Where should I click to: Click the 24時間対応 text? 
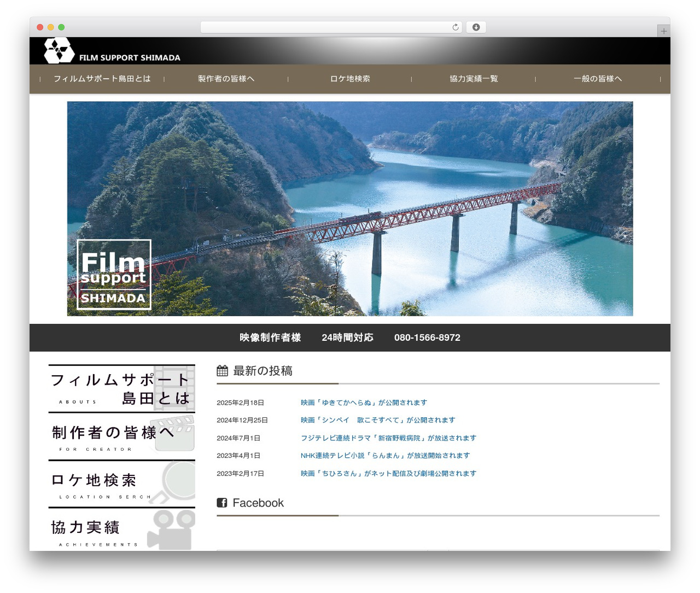pyautogui.click(x=347, y=338)
